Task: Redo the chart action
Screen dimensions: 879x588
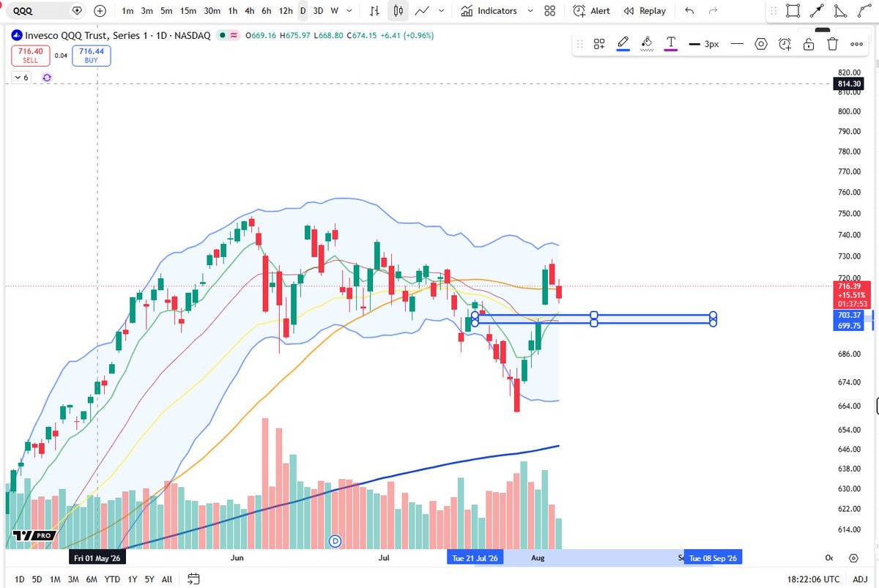Action: click(x=713, y=11)
